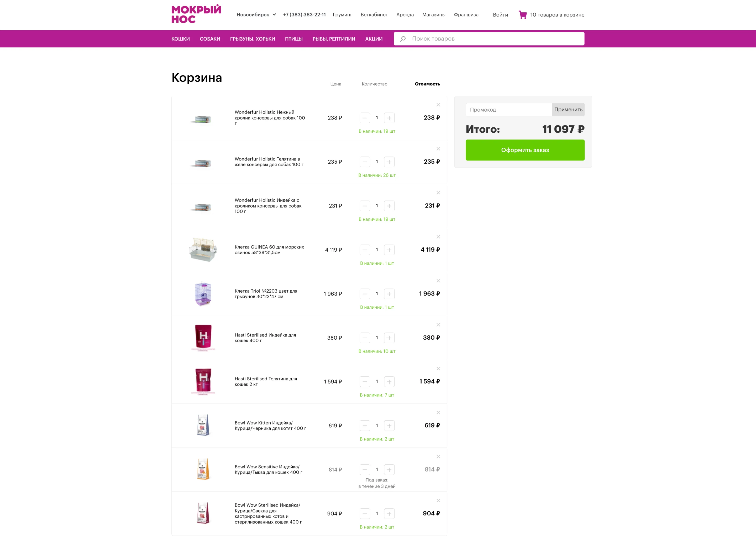Image resolution: width=756 pixels, height=538 pixels.
Task: Remove Клетка GUINEA 60 from cart
Action: [438, 237]
